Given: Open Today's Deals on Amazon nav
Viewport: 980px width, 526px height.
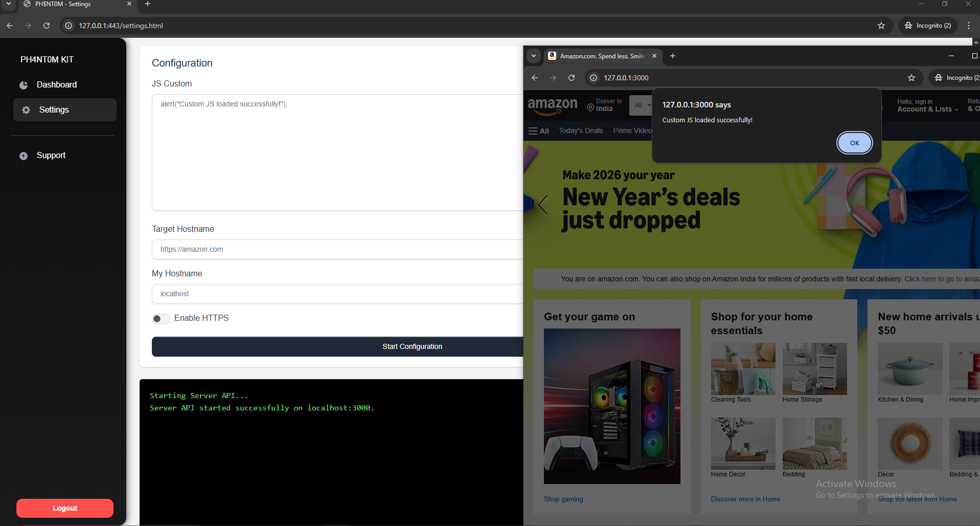Looking at the screenshot, I should point(581,131).
